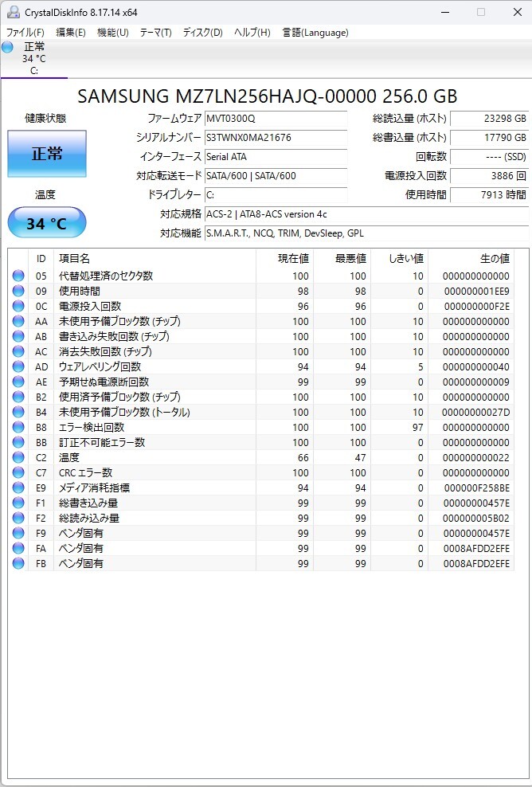Click raw value 00000000027D in row B4

[475, 412]
